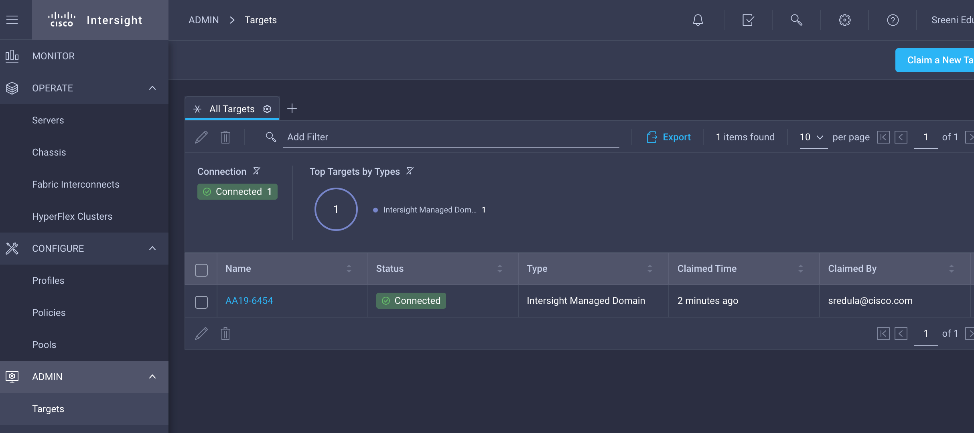
Task: Open Fabric Interconnects in the sidebar
Action: (76, 185)
